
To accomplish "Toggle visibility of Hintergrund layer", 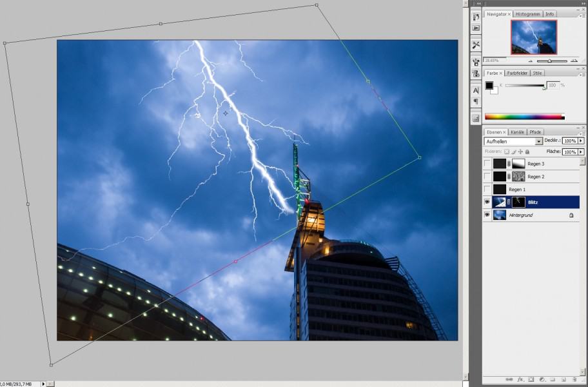I will (x=487, y=215).
